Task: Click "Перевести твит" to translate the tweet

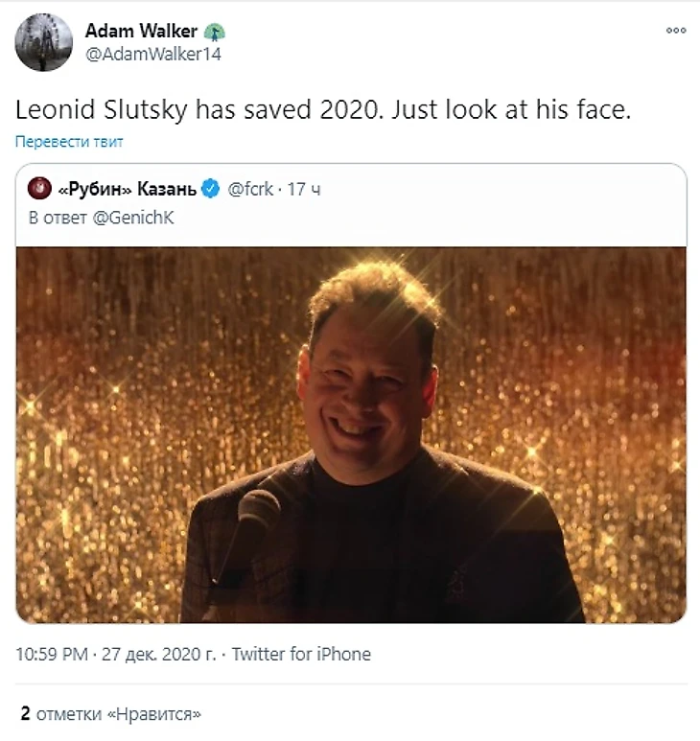Action: click(69, 142)
